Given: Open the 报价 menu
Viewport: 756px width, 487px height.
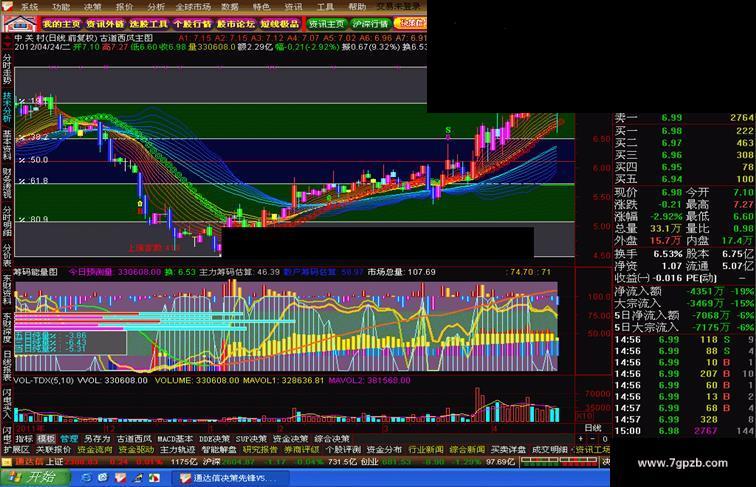Looking at the screenshot, I should coord(124,7).
